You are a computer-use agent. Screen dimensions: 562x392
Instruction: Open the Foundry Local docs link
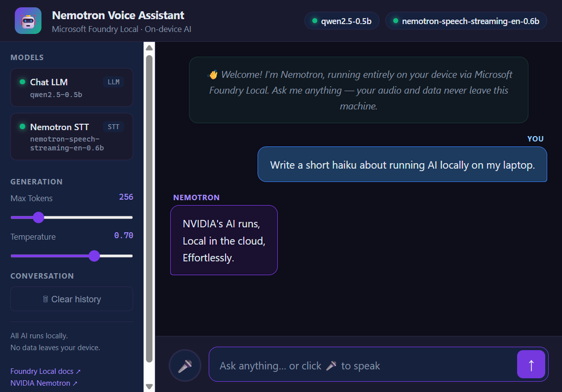[x=45, y=371]
